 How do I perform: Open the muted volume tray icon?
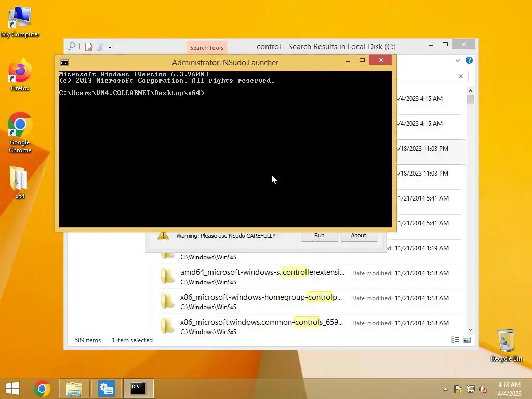(483, 389)
